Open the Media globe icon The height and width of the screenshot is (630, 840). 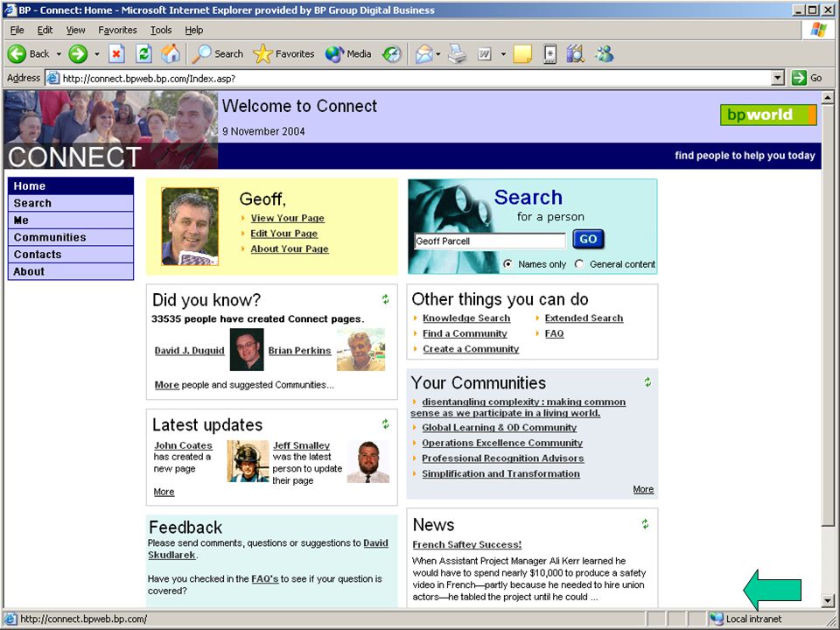tap(334, 53)
